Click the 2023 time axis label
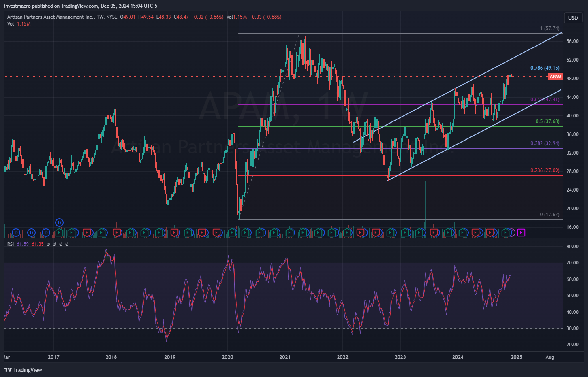Viewport: 588px width, 377px height. click(x=400, y=357)
